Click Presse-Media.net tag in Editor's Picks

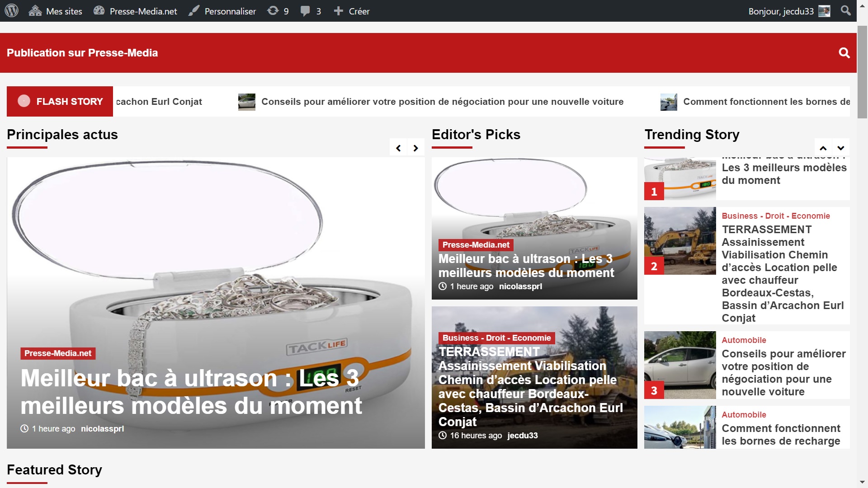476,245
